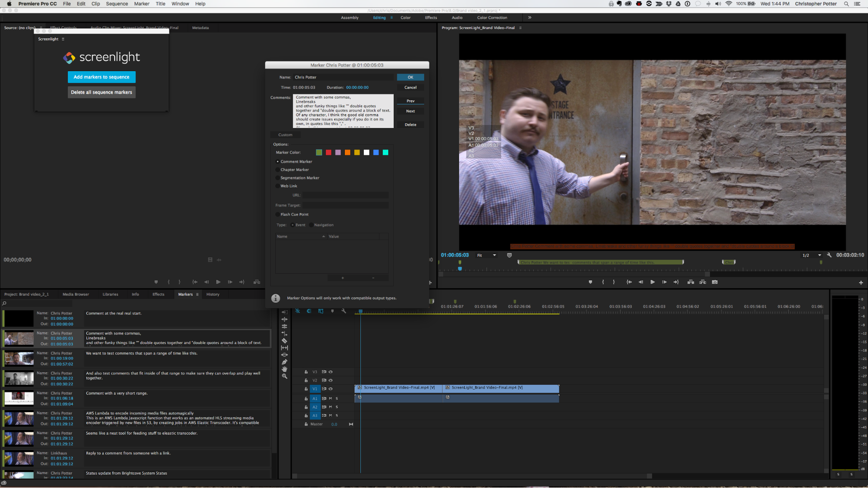
Task: Click Prev marker button
Action: [x=410, y=101]
